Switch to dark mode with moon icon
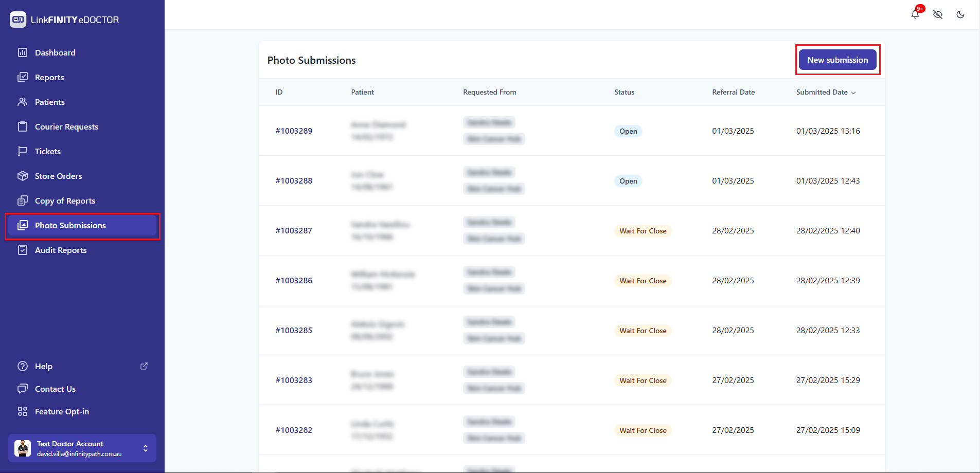The image size is (980, 473). coord(960,14)
